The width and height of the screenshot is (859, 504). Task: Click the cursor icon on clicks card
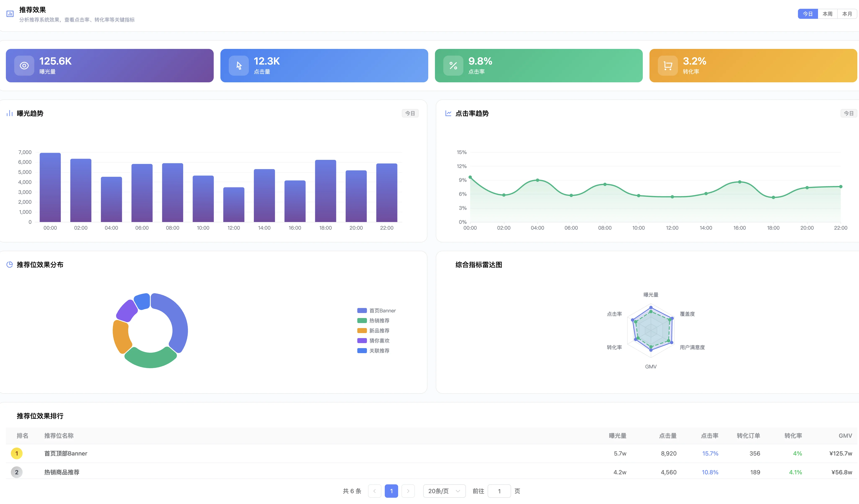click(x=239, y=66)
